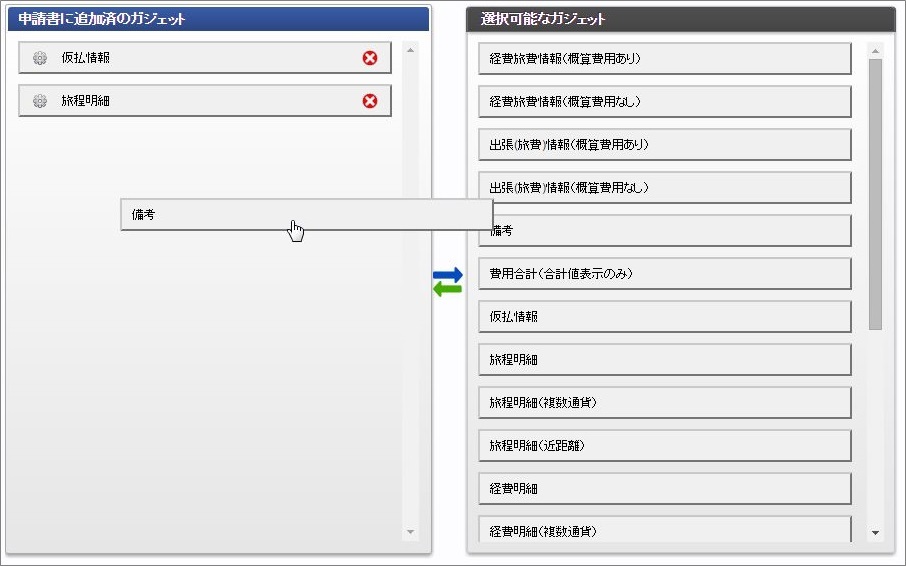Select 経費旅費情報(概算費用なし) gadget
The width and height of the screenshot is (906, 566).
pos(664,102)
